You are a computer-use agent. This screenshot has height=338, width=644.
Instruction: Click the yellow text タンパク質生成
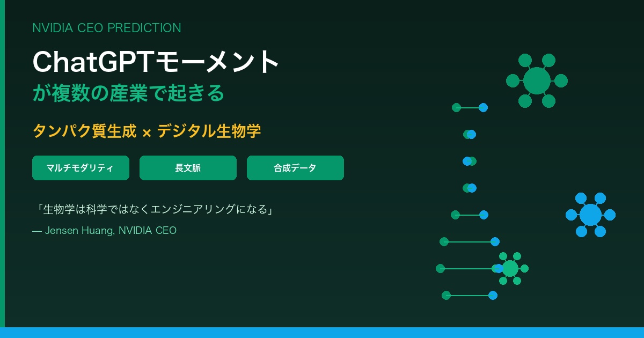click(85, 131)
